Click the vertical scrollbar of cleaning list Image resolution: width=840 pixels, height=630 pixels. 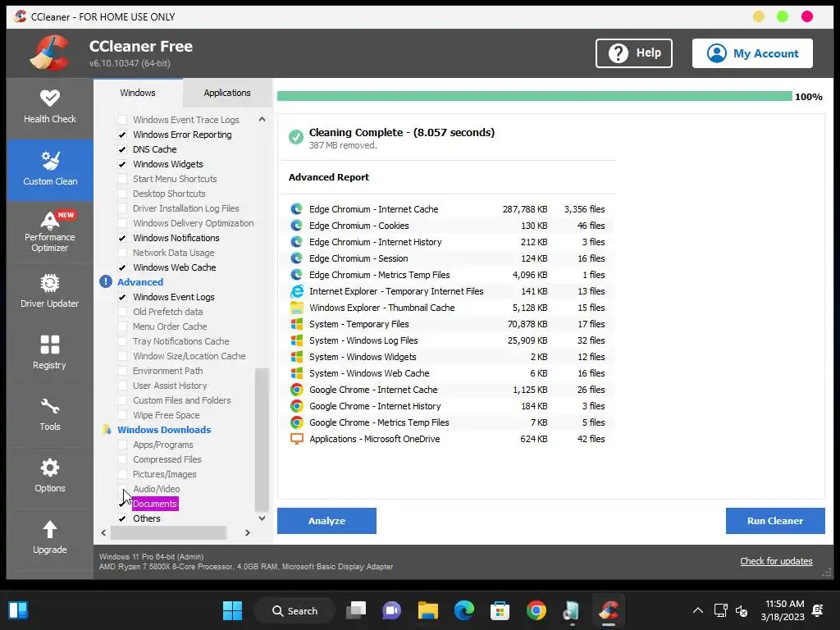coord(262,440)
